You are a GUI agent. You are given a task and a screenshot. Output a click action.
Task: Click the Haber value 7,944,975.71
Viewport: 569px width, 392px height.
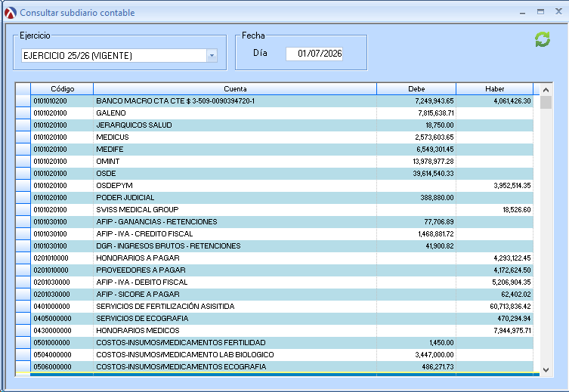pos(512,331)
